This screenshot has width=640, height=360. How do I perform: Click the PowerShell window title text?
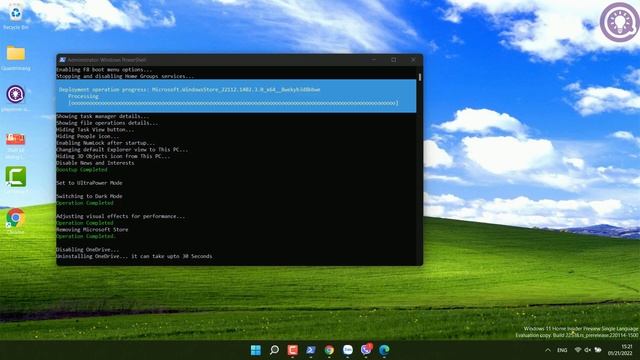click(107, 60)
